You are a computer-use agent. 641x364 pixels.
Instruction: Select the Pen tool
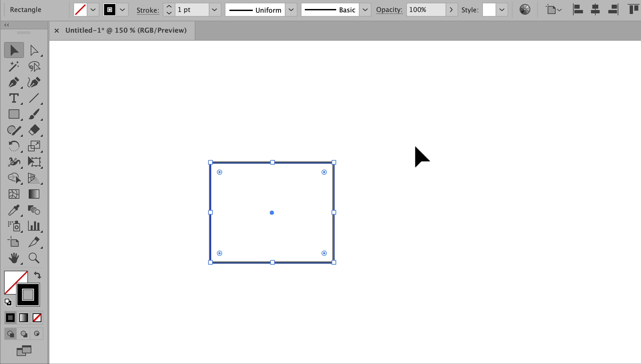click(14, 82)
